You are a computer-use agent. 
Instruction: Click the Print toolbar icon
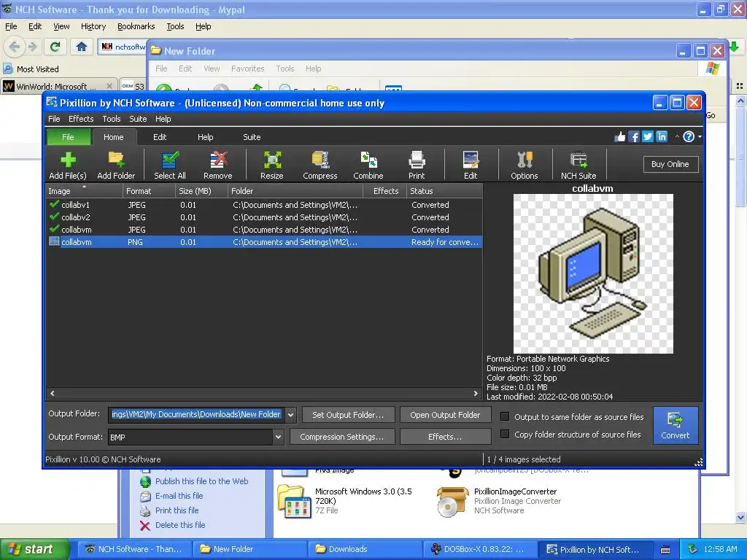pos(417,165)
